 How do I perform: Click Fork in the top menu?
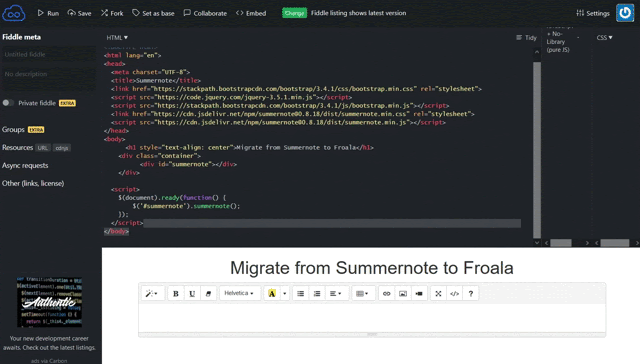112,13
